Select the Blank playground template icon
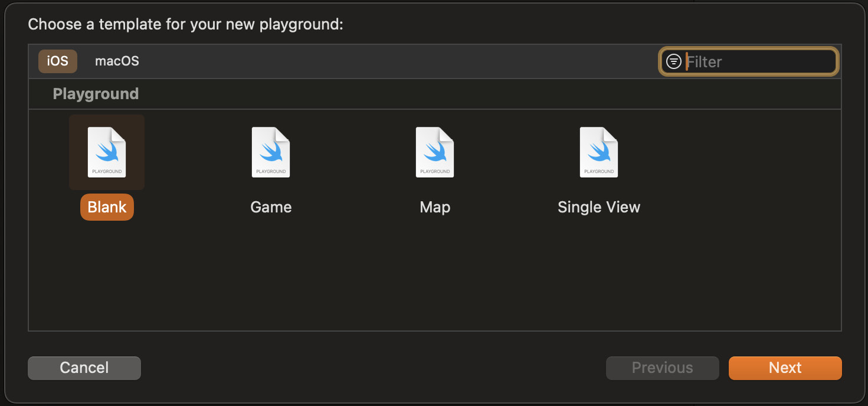The height and width of the screenshot is (406, 868). pyautogui.click(x=107, y=152)
